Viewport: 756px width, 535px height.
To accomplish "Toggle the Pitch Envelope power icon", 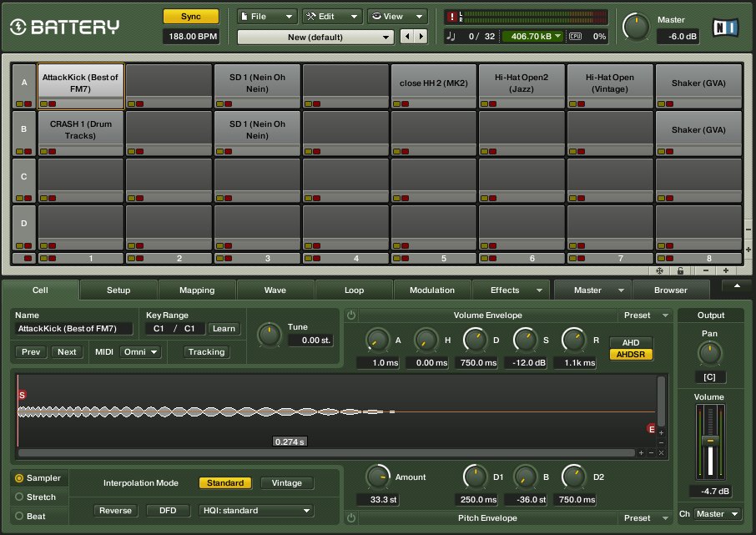I will (x=351, y=517).
